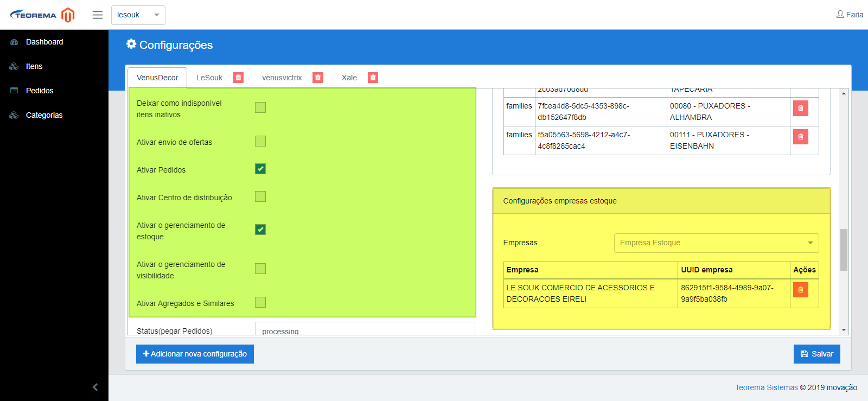Enable Ativar Centro de distribuição checkbox

pyautogui.click(x=260, y=196)
